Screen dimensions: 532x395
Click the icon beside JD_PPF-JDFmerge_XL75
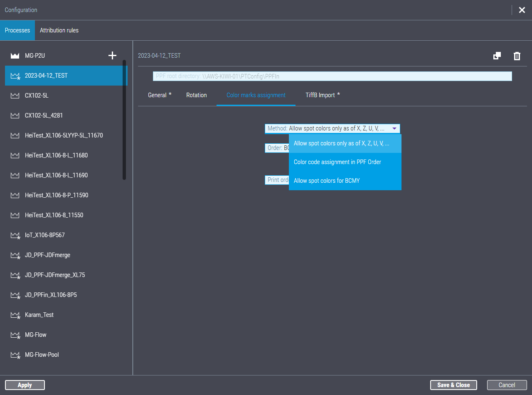(15, 275)
